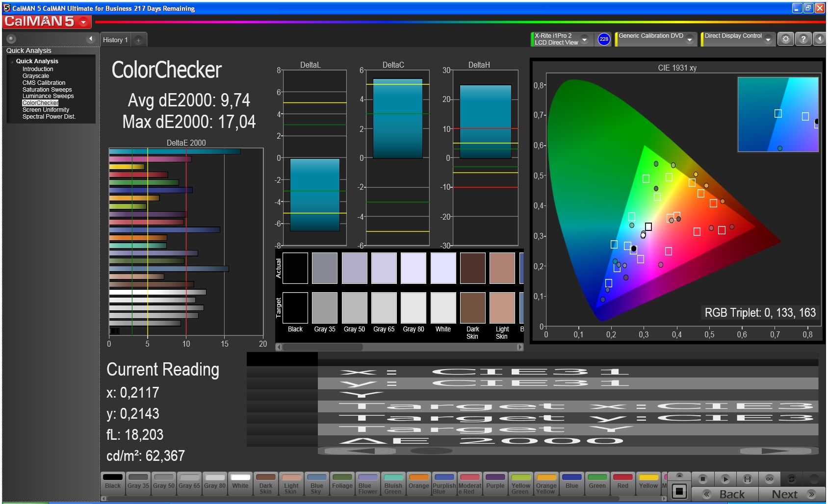Click the dimmed refresh arrows icon
This screenshot has width=828, height=504.
pyautogui.click(x=791, y=479)
